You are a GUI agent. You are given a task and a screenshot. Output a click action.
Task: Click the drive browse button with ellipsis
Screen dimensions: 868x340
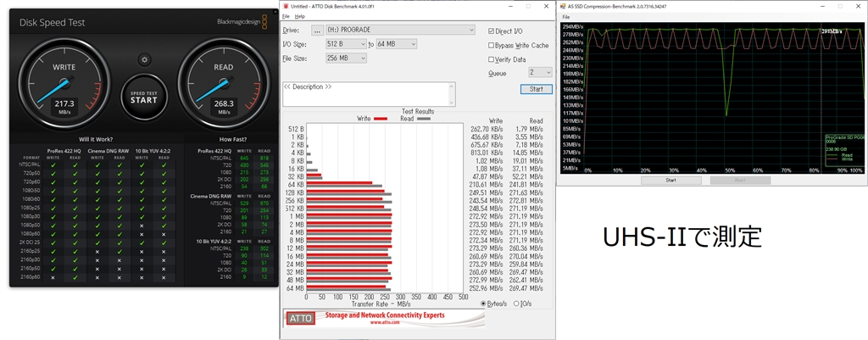[x=317, y=30]
